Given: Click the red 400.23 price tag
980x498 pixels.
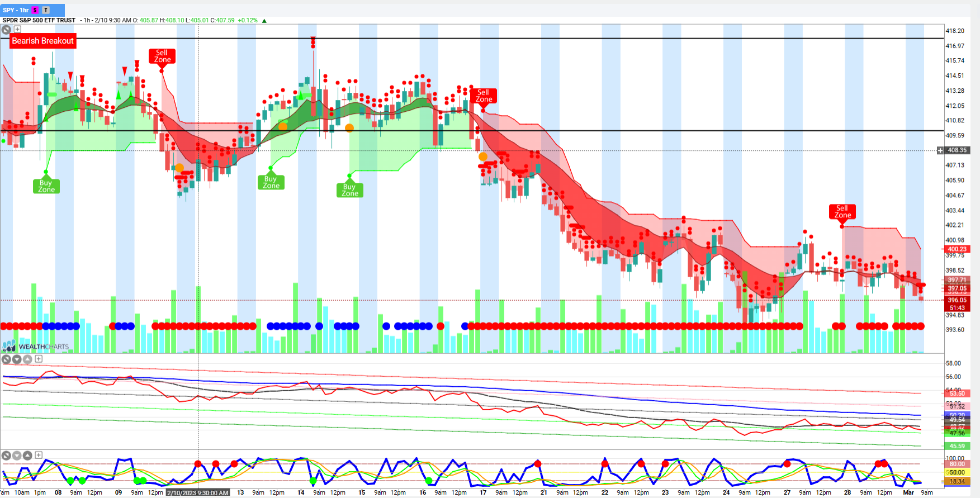Looking at the screenshot, I should 957,249.
